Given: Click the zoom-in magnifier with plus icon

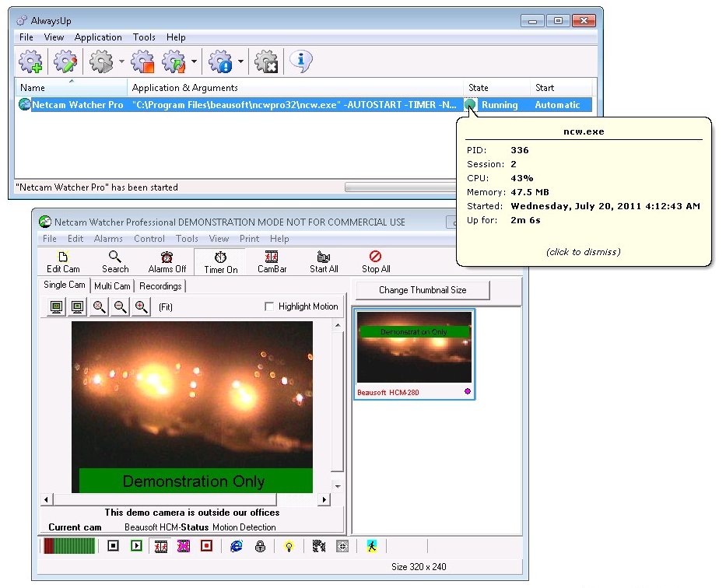Looking at the screenshot, I should 141,306.
